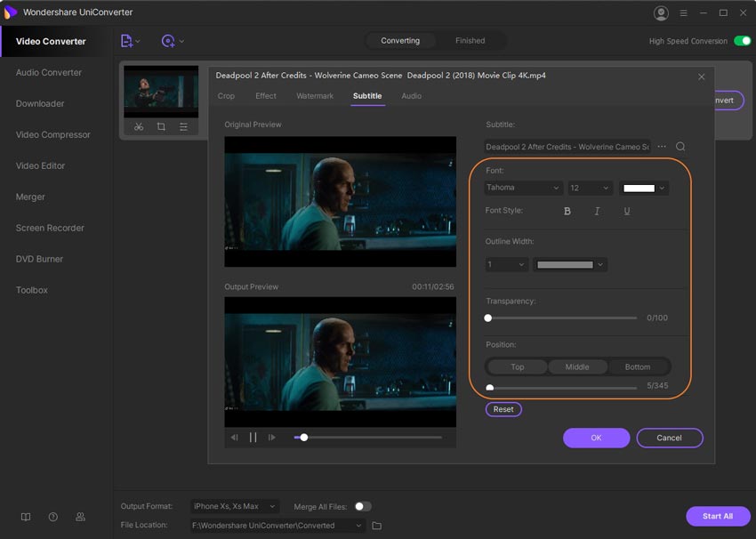Switch to the Watermark tab
Image resolution: width=756 pixels, height=539 pixels.
[314, 96]
